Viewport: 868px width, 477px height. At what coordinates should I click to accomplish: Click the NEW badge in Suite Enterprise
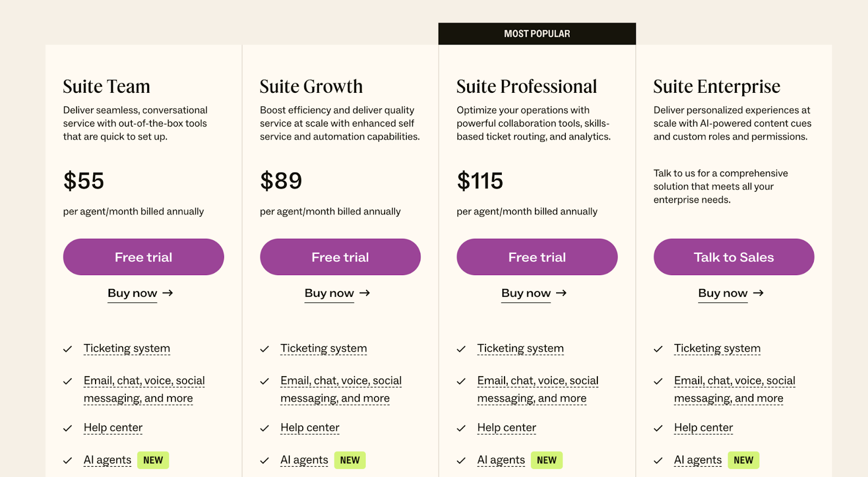pos(743,460)
